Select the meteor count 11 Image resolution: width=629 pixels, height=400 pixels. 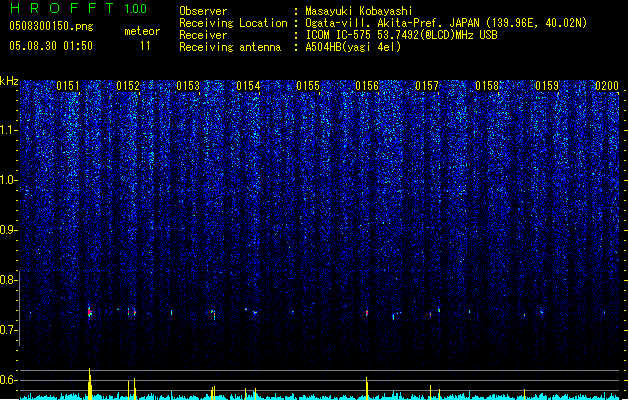(145, 46)
